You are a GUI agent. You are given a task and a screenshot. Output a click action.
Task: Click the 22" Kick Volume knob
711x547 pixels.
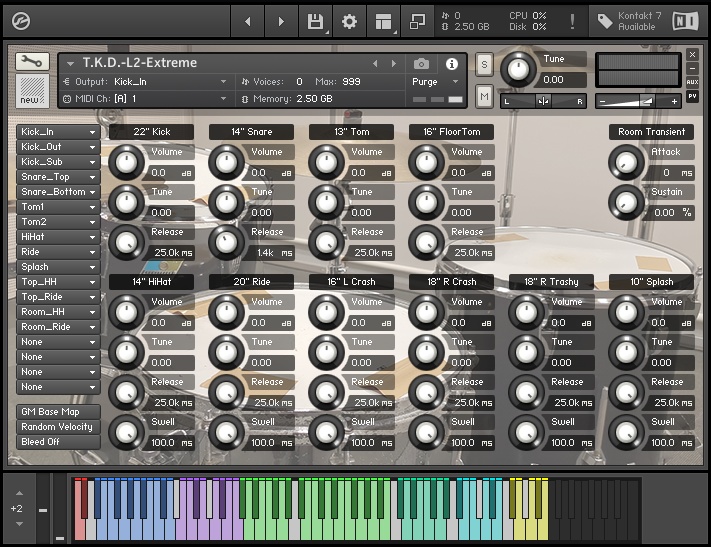coord(125,160)
